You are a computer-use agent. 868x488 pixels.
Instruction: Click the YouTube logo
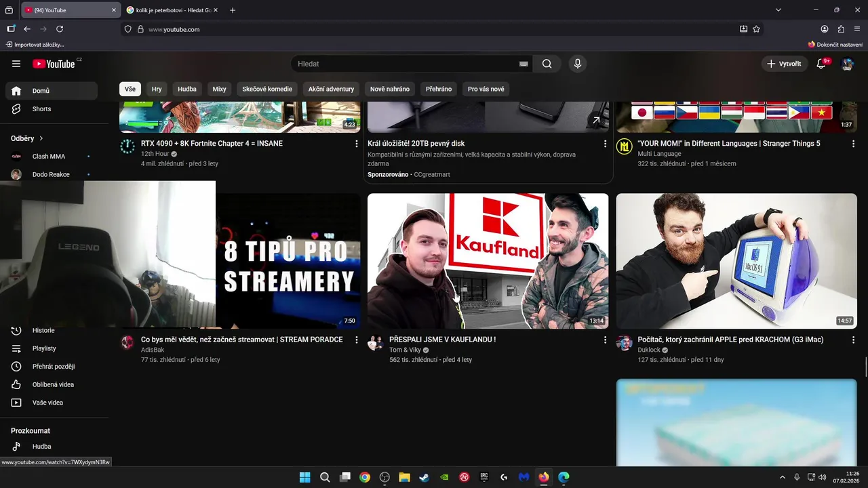[x=54, y=64]
